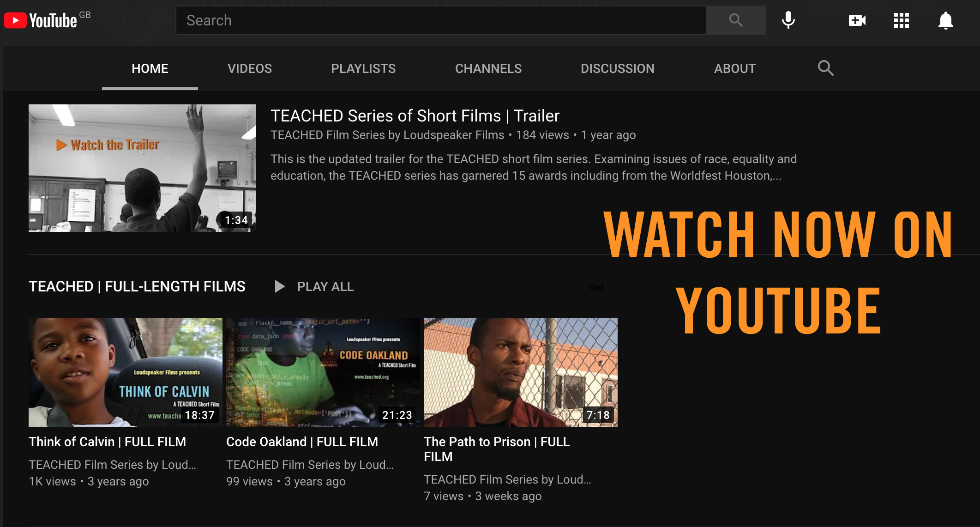Open the Code Oakland video thumbnail

tap(323, 372)
